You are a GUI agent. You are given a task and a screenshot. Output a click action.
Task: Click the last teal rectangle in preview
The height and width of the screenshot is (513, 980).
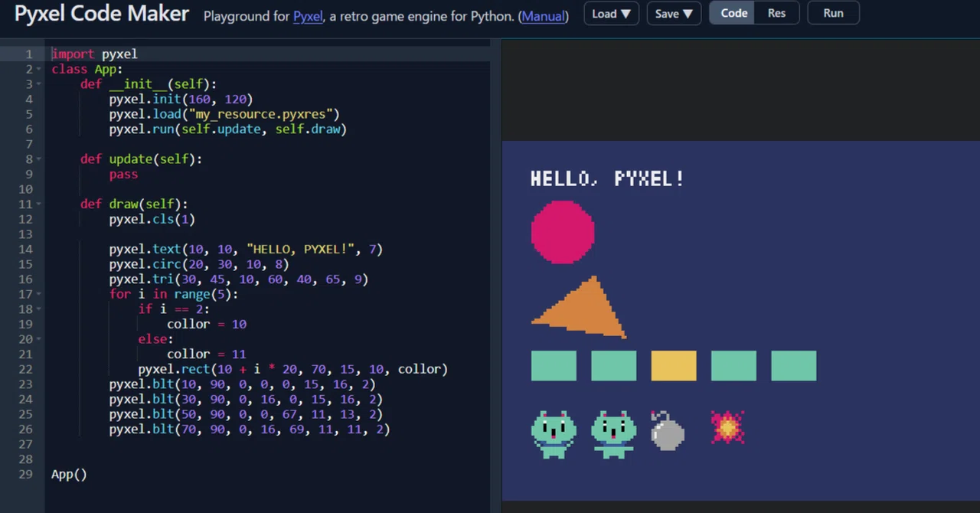pos(793,366)
